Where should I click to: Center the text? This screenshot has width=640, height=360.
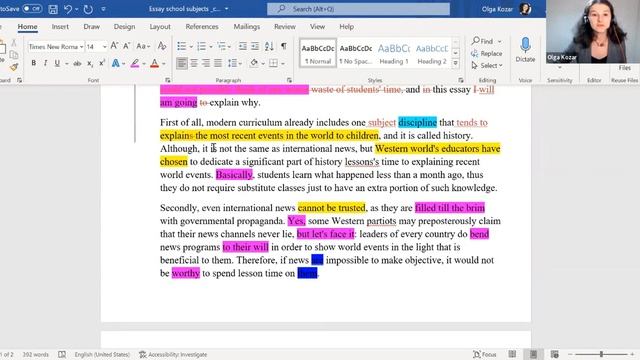[x=194, y=63]
